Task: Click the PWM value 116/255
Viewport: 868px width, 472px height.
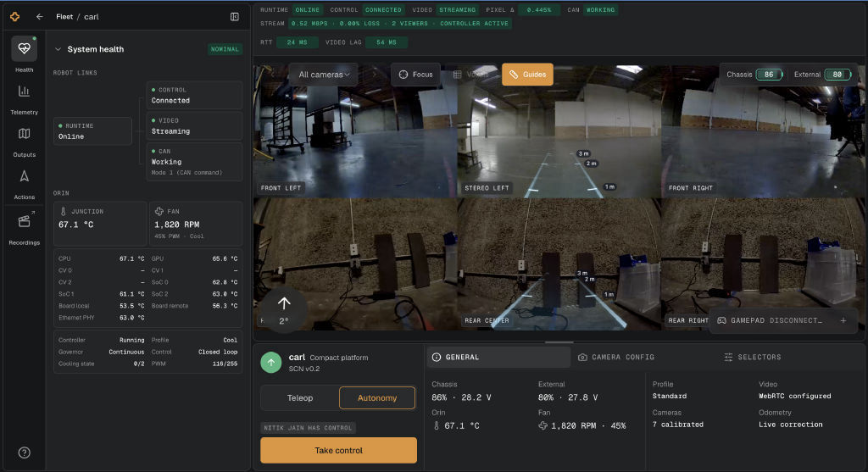Action: [x=225, y=364]
